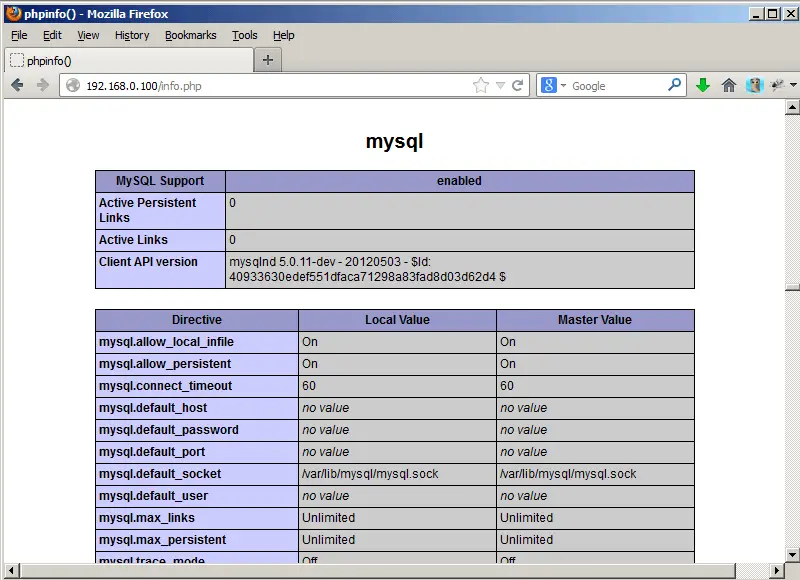The image size is (800, 580).
Task: Open the add-on icon right of bookmarks icon
Action: point(778,85)
